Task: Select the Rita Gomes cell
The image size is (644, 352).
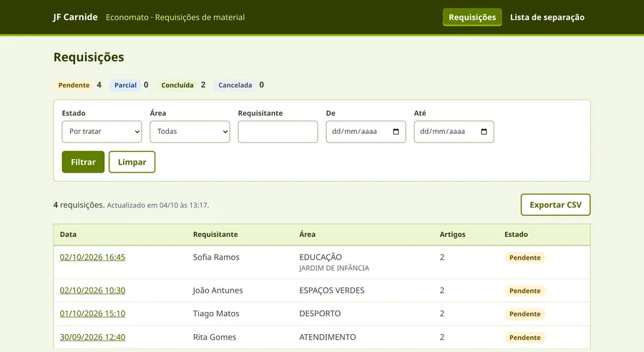Action: tap(215, 337)
